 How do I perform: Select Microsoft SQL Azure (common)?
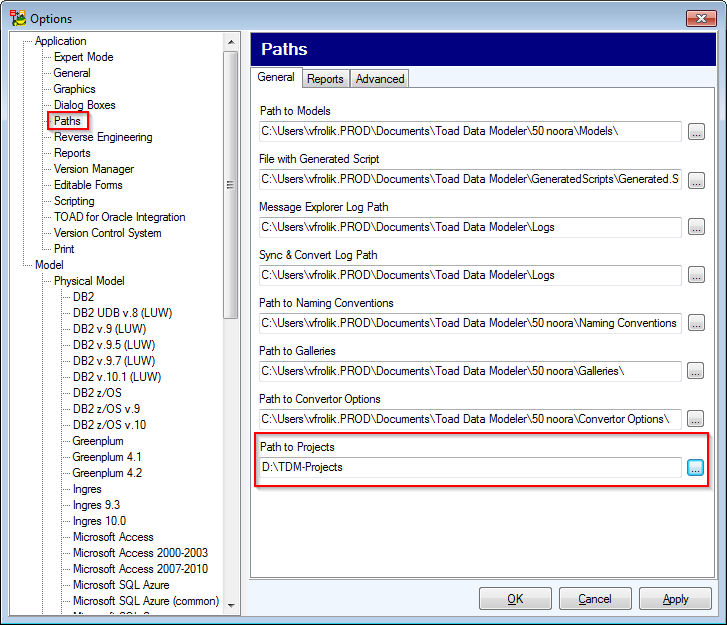pos(146,601)
